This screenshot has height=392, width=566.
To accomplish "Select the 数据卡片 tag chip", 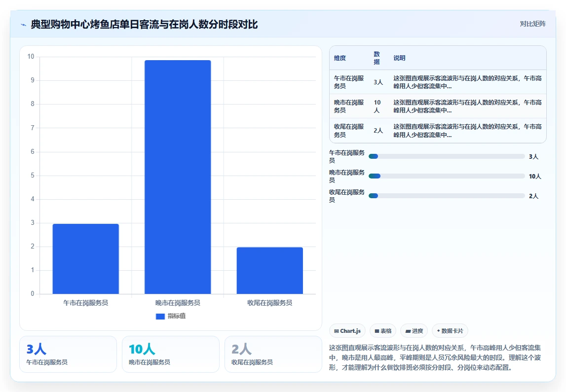I will tap(450, 331).
